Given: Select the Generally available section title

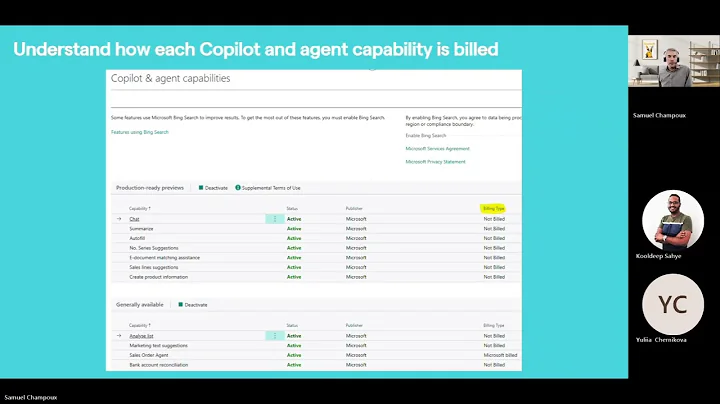Looking at the screenshot, I should (140, 305).
